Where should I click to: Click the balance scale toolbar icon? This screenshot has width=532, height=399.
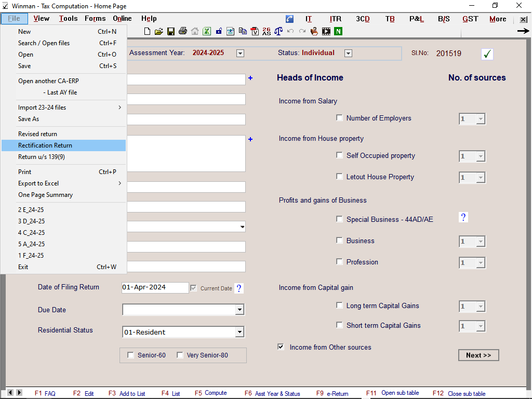pyautogui.click(x=278, y=31)
